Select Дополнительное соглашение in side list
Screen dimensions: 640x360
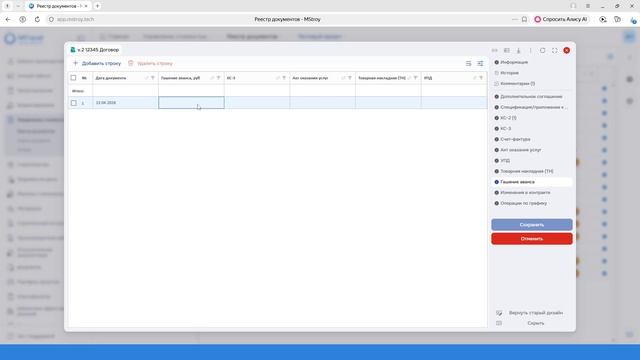click(531, 97)
